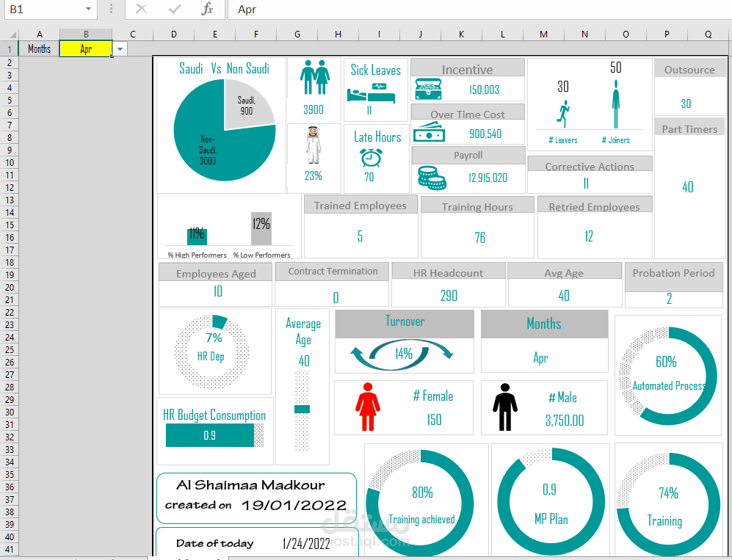
Task: Click the Average Age vertical slider marker
Action: pos(302,410)
